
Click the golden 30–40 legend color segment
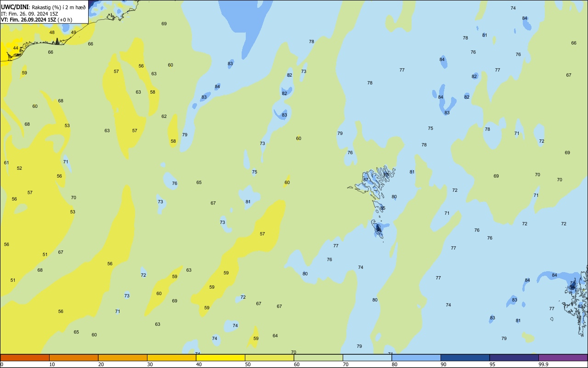coord(171,357)
